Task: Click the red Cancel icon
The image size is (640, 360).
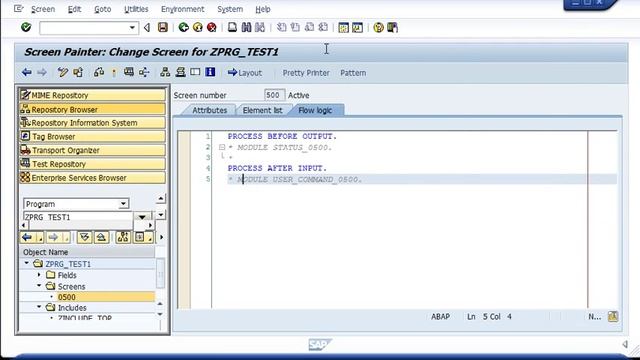Action: (x=211, y=27)
